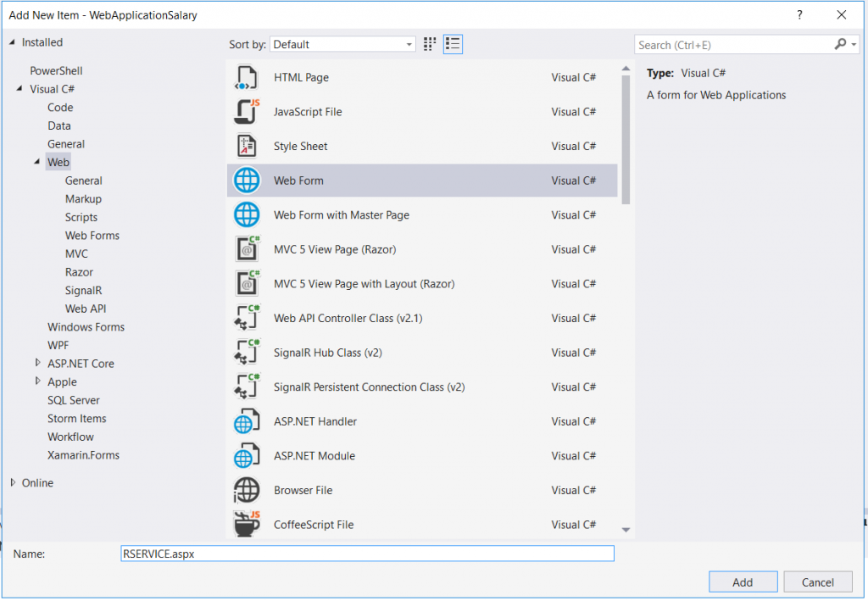
Task: Select the Code category
Action: [60, 108]
